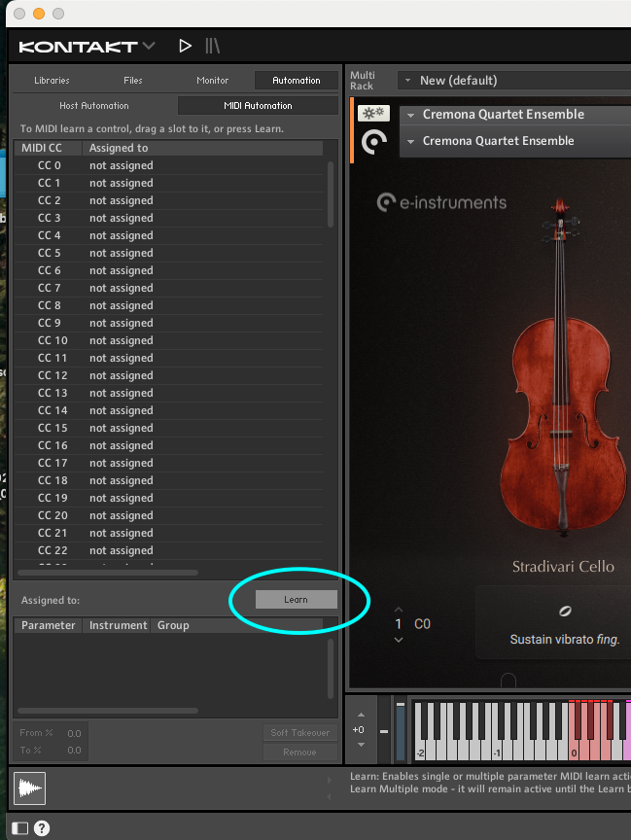Expand the lower Cremona Quartet Ensemble dropdown

click(x=411, y=141)
